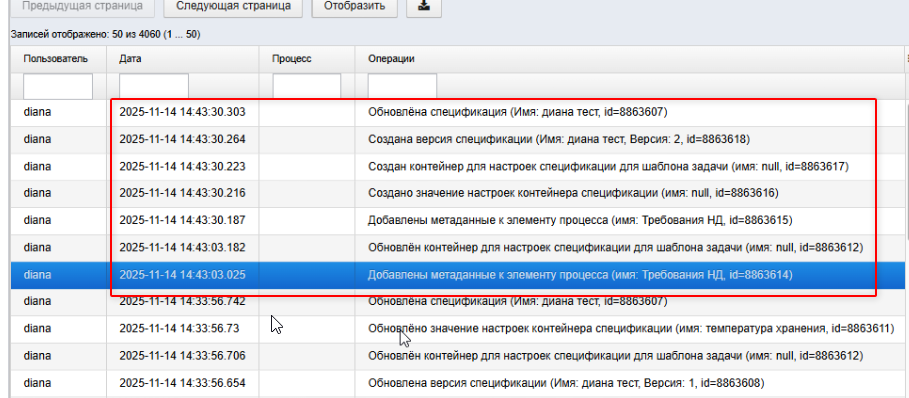The image size is (909, 398).
Task: Click highlighted operation id=8863614
Action: coord(580,275)
